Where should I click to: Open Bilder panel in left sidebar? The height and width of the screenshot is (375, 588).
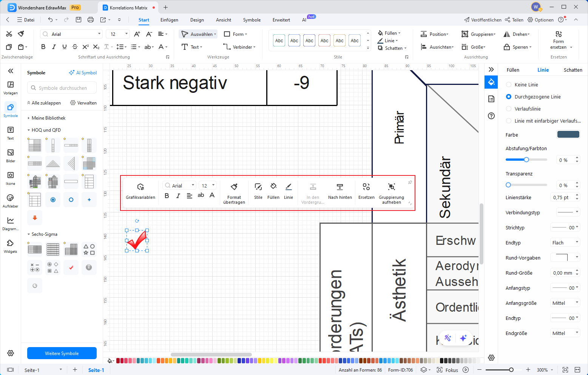[x=11, y=155]
